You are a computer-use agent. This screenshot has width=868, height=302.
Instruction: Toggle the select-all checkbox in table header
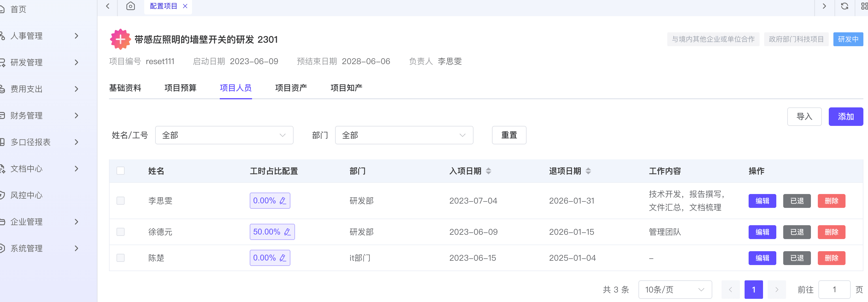120,171
